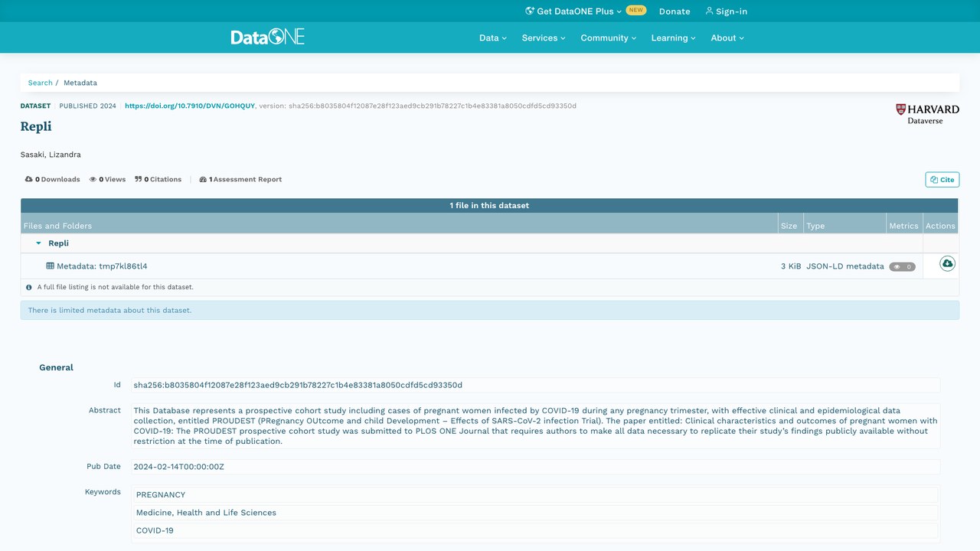Viewport: 980px width, 551px height.
Task: Click the Repli dataset title
Action: click(36, 126)
